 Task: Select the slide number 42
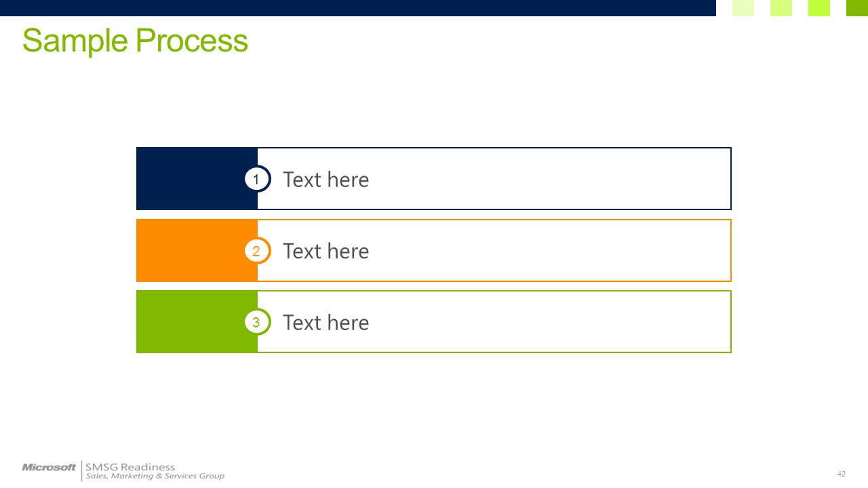842,474
